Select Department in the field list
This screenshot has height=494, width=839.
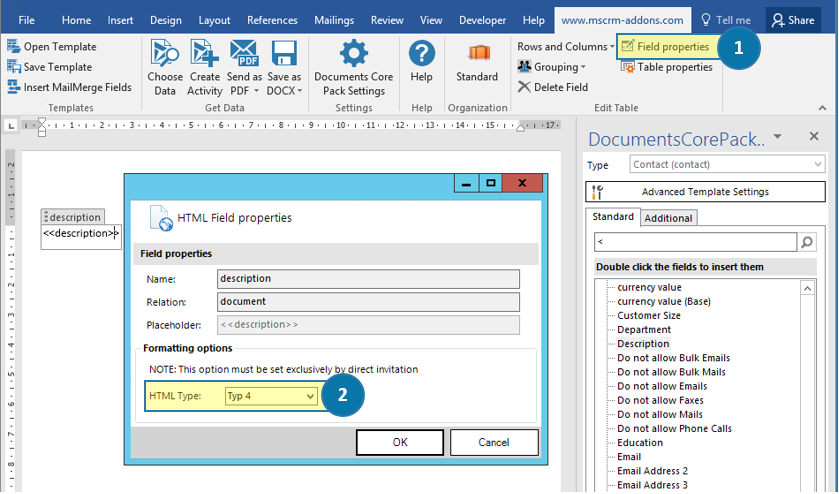coord(644,330)
